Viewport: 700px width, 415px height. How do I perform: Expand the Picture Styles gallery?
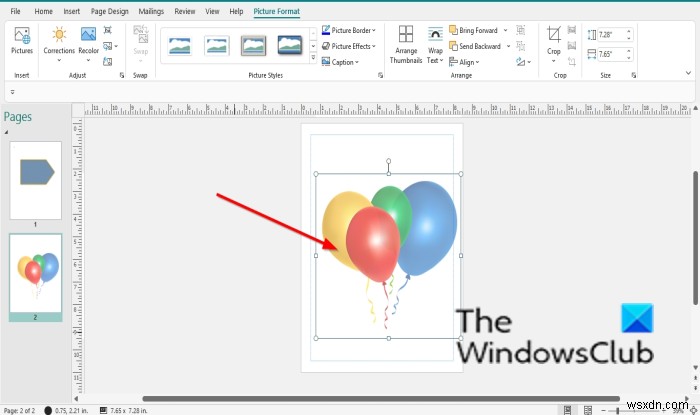tap(313, 58)
